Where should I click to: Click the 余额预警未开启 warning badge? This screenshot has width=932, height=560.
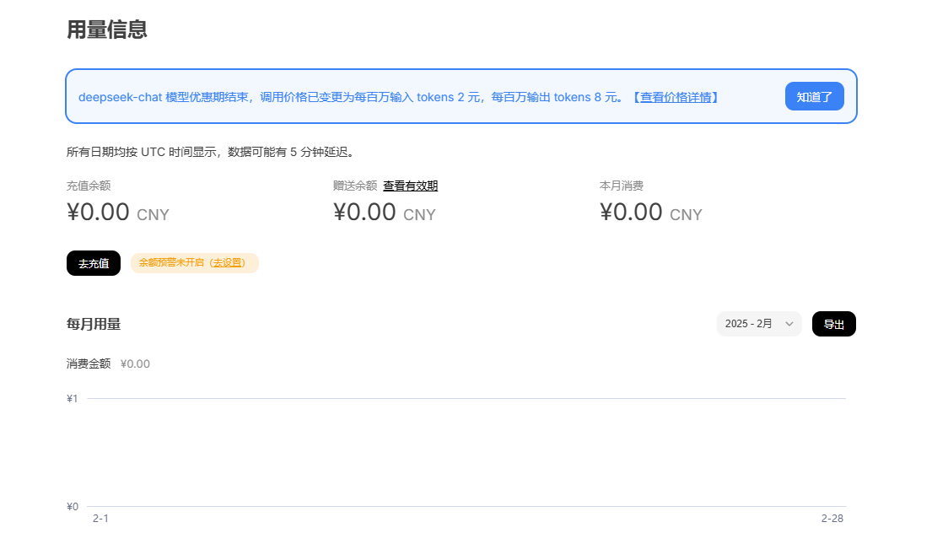click(x=173, y=263)
